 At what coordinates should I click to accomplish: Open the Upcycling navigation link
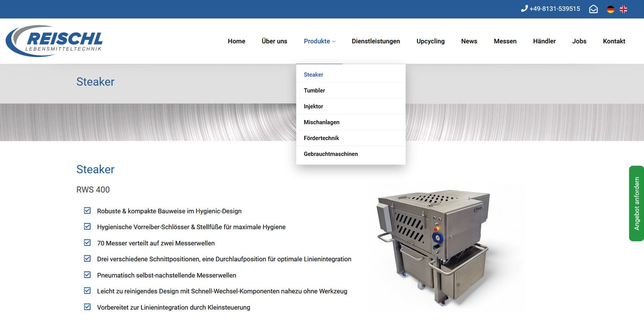pos(430,41)
